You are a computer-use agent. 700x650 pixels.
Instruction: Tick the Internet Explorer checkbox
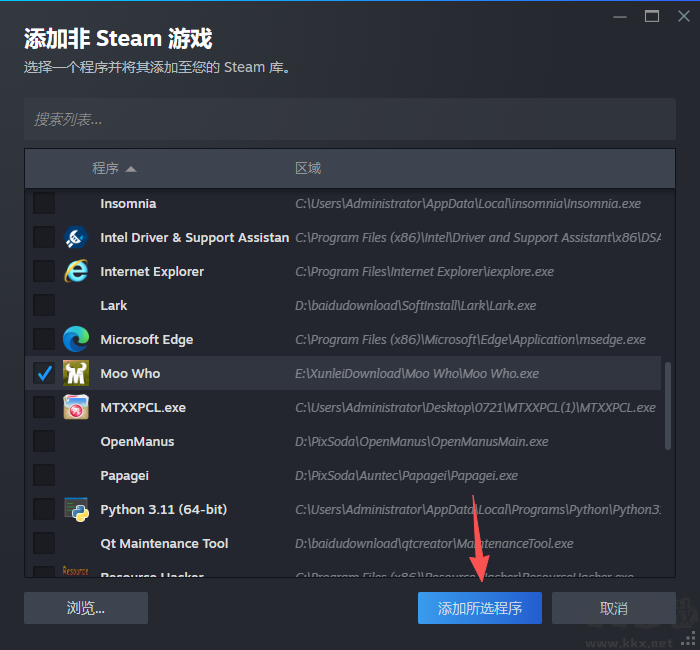tap(44, 271)
